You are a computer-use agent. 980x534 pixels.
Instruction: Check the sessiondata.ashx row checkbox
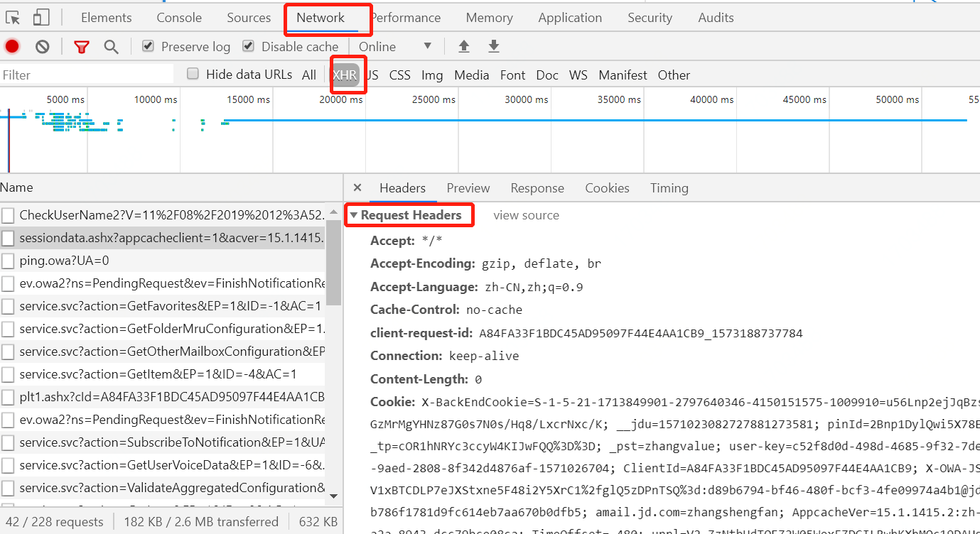pyautogui.click(x=8, y=238)
